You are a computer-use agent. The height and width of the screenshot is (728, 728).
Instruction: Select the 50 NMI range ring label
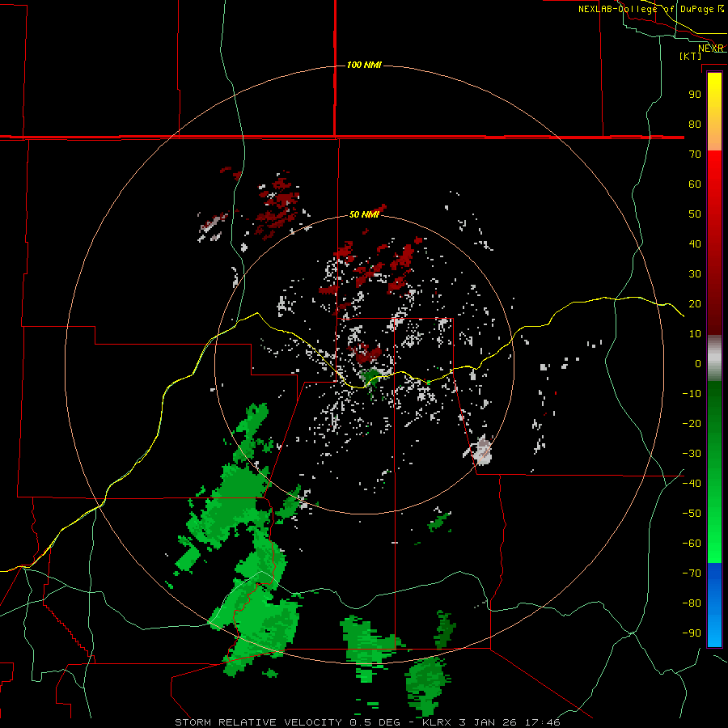click(x=364, y=214)
